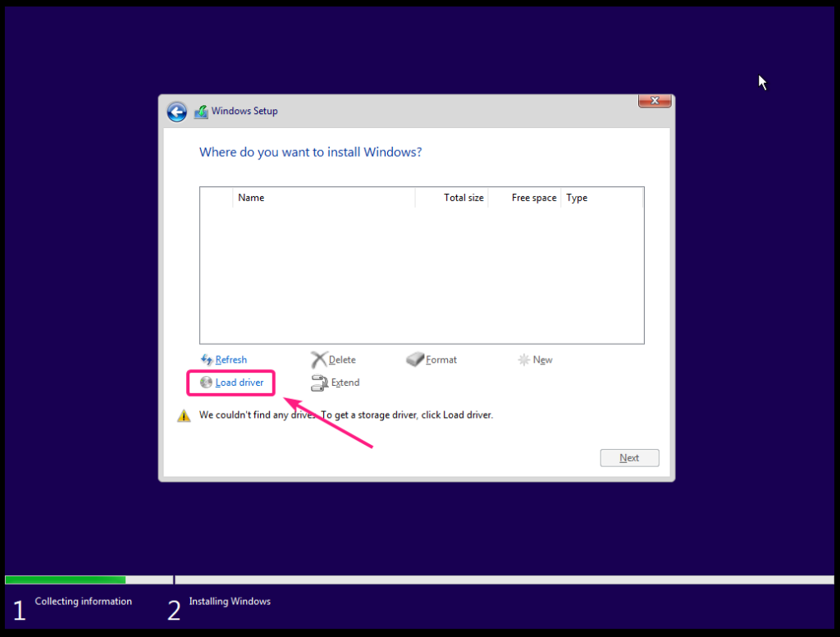Click the "We couldn't find any drives" message
The height and width of the screenshot is (637, 840).
pos(346,415)
